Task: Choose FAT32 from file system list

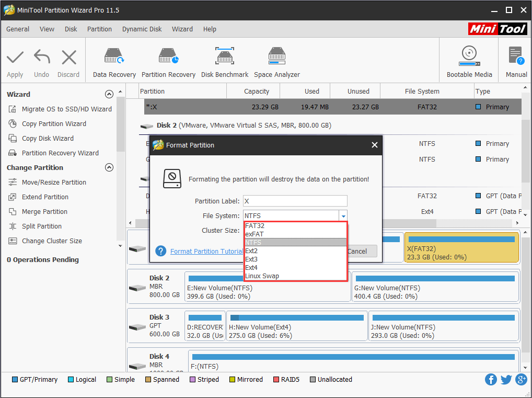Action: (295, 225)
